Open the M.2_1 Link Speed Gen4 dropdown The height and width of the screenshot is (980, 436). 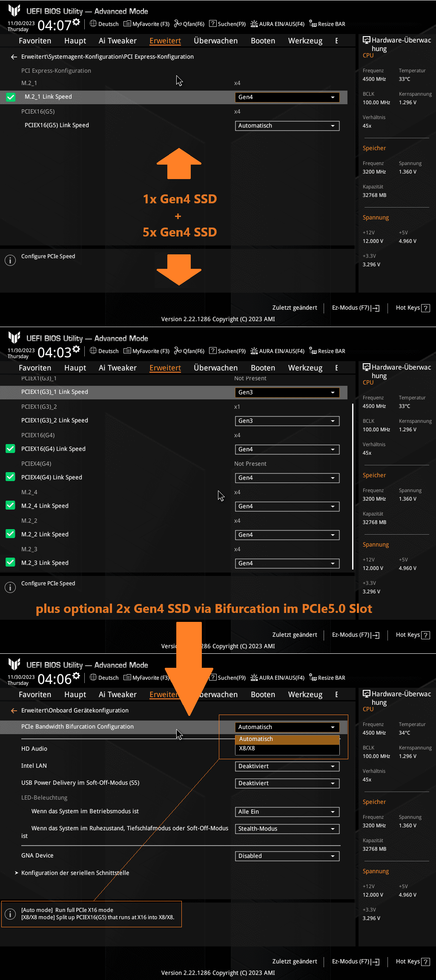[x=287, y=97]
